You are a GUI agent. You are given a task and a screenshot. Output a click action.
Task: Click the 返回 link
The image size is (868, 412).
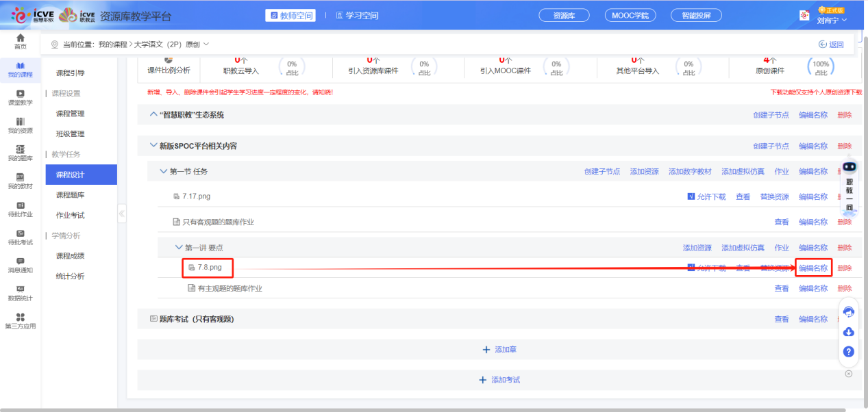coord(832,43)
